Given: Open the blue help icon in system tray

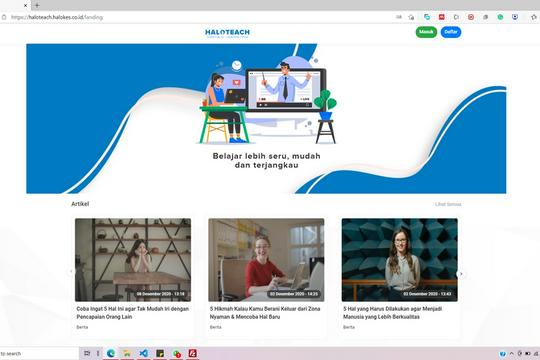Looking at the screenshot, I should point(502,354).
